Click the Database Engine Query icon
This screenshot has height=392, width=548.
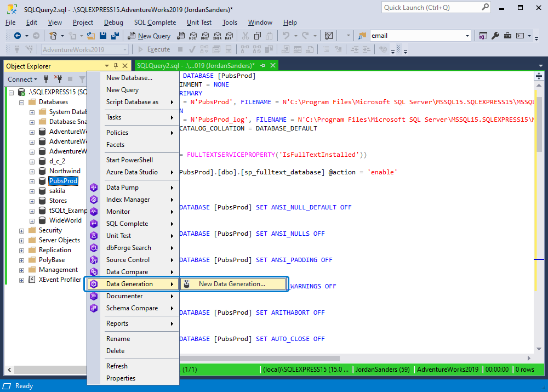pos(181,36)
